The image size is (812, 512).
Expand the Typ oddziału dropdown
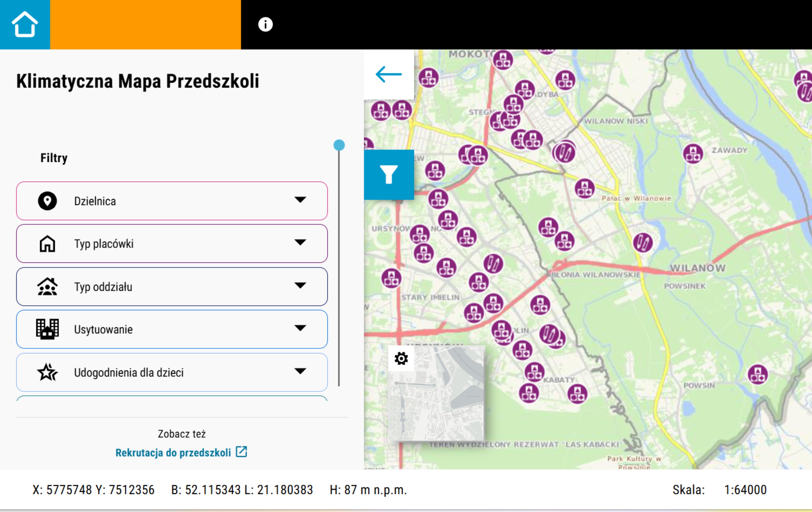coord(172,286)
